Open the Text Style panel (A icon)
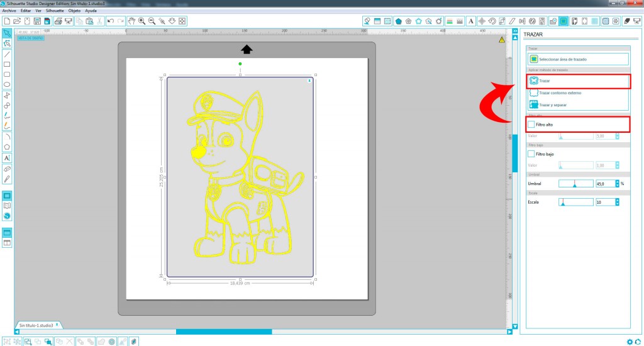Image resolution: width=644 pixels, height=346 pixels. [x=470, y=21]
